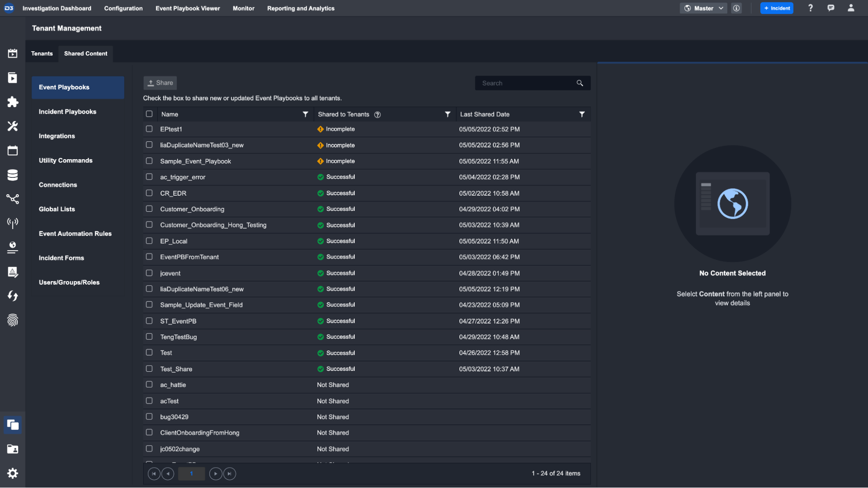
Task: Open the calendar window sidebar icon
Action: (13, 151)
